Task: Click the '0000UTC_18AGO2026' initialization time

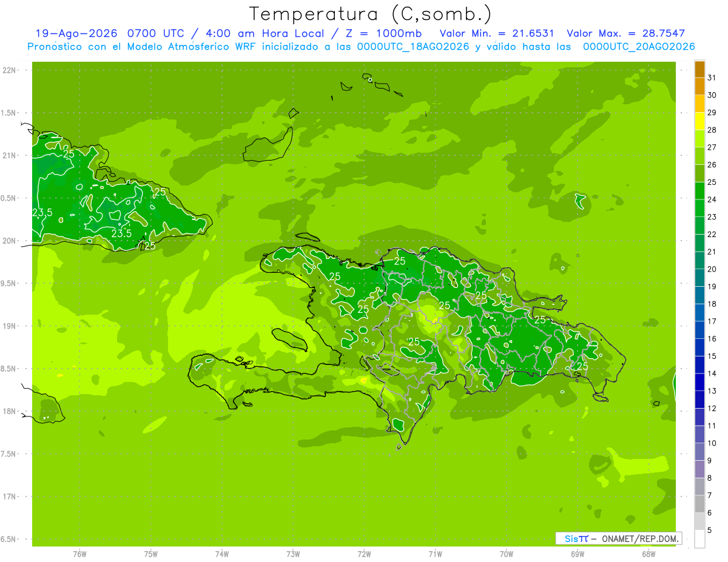Action: coord(413,47)
